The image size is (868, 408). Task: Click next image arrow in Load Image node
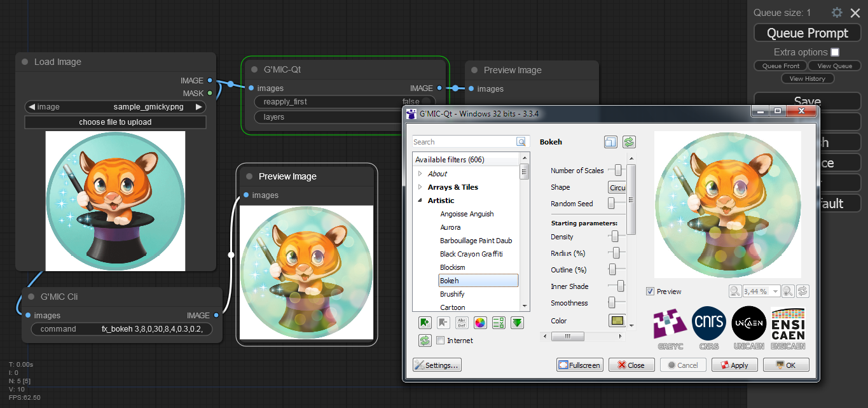199,107
